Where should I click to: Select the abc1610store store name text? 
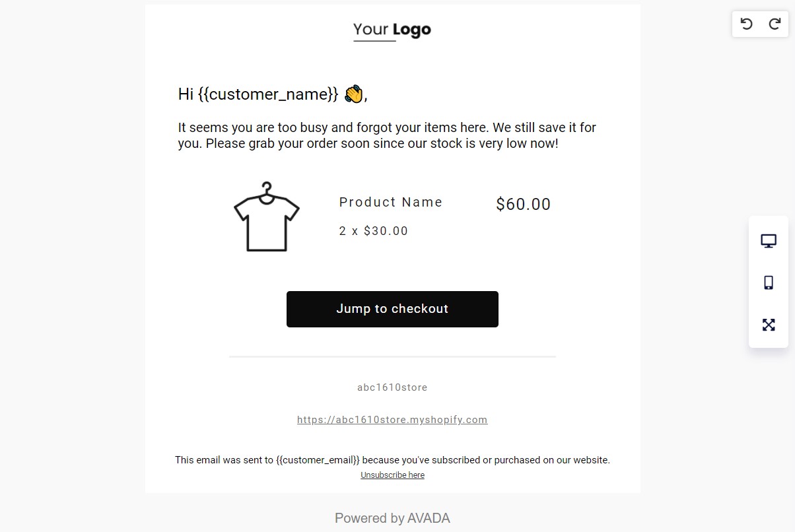392,387
